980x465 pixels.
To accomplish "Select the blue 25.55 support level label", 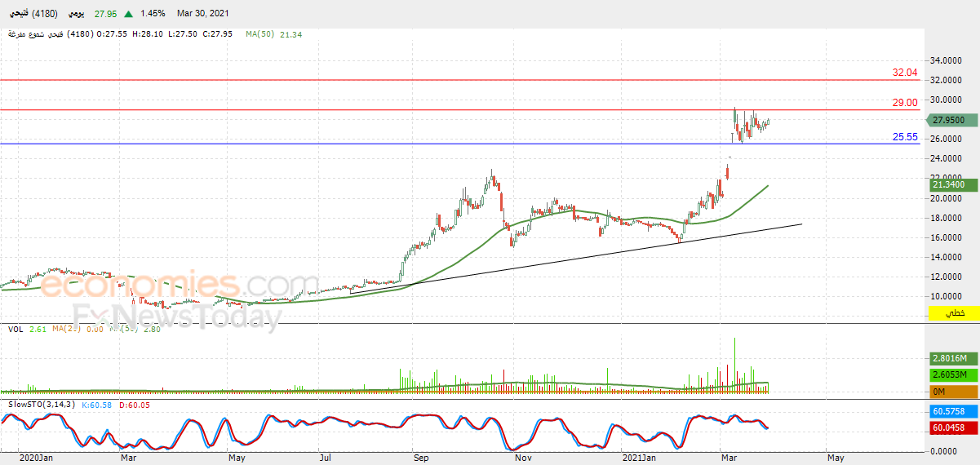I will coord(905,137).
